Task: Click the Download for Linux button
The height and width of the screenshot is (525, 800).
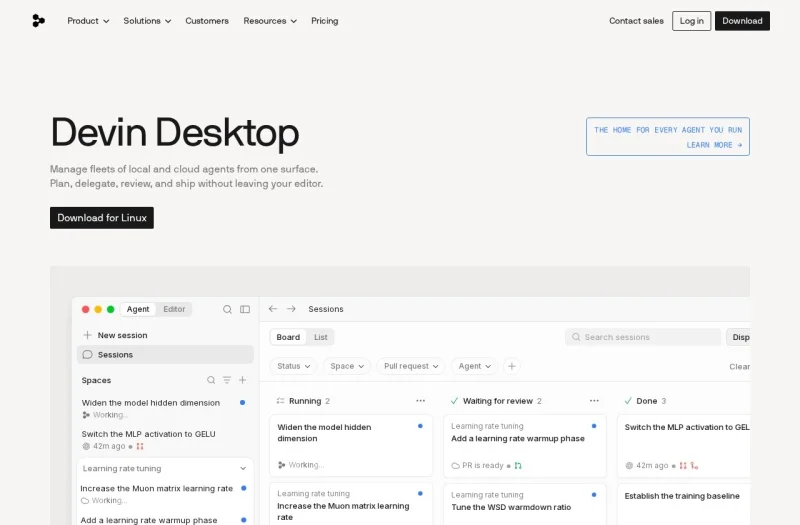Action: (x=102, y=218)
